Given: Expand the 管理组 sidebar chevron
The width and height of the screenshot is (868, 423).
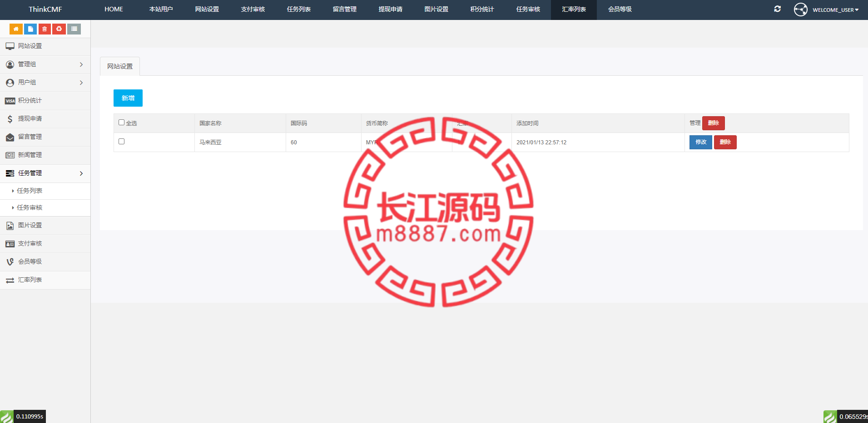Looking at the screenshot, I should (x=81, y=64).
